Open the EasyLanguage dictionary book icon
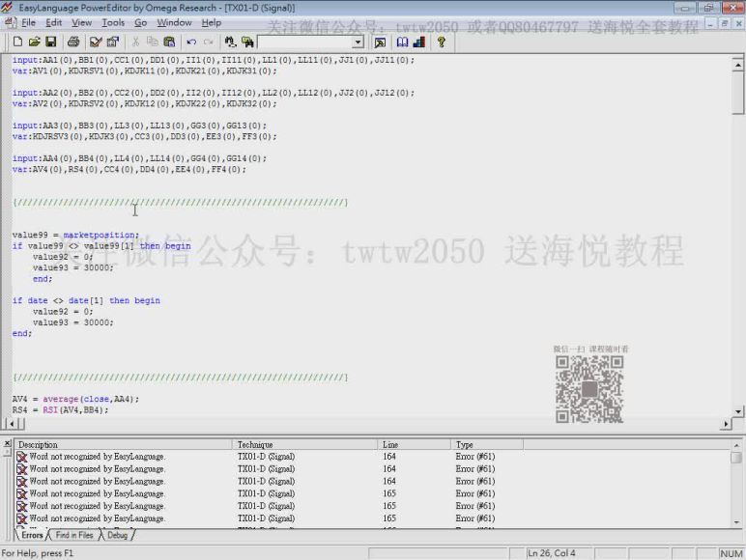Image resolution: width=746 pixels, height=560 pixels. [402, 42]
